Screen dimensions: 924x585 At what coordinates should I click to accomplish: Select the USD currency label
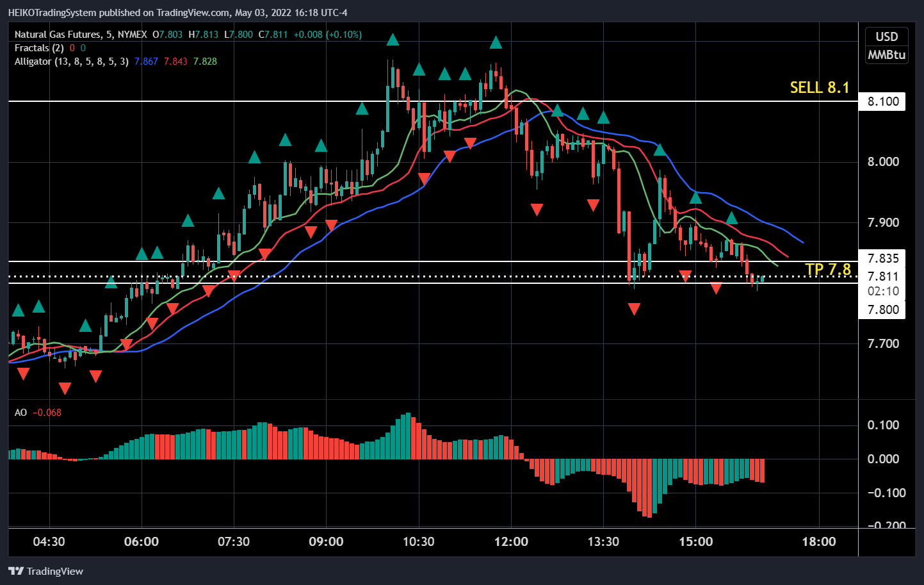tap(887, 37)
